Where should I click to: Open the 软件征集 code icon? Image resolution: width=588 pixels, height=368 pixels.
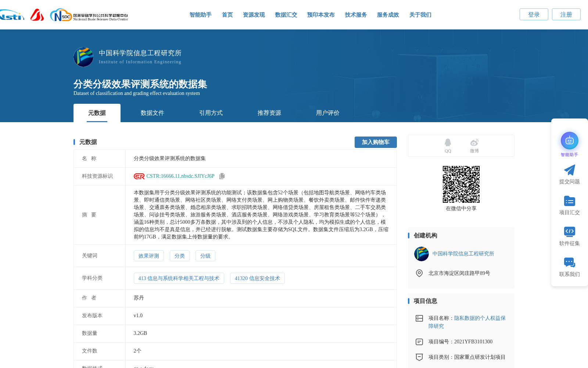point(570,231)
